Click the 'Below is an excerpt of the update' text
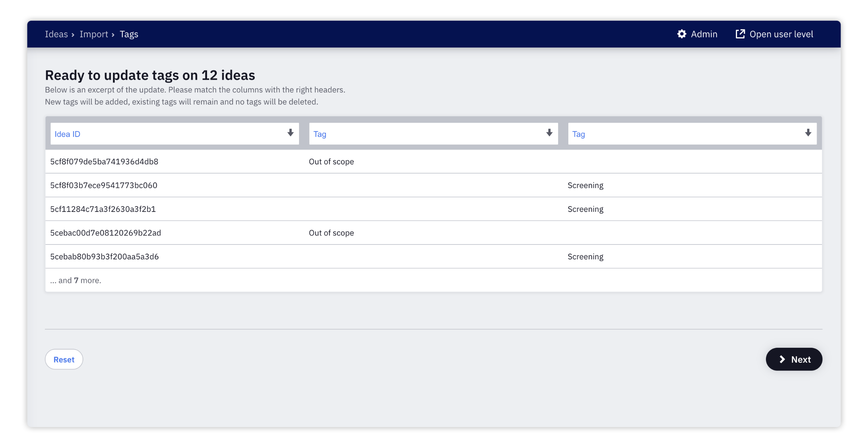The width and height of the screenshot is (868, 447). click(x=195, y=90)
